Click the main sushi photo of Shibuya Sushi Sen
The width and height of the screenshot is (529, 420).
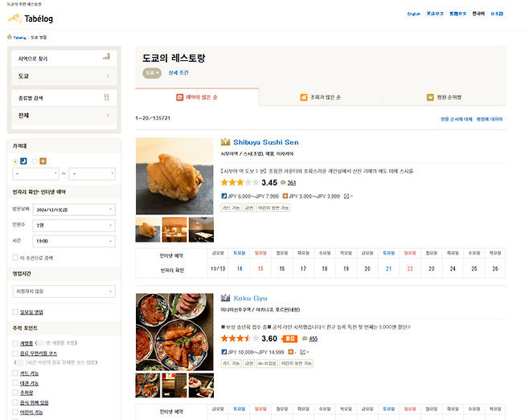tap(174, 176)
